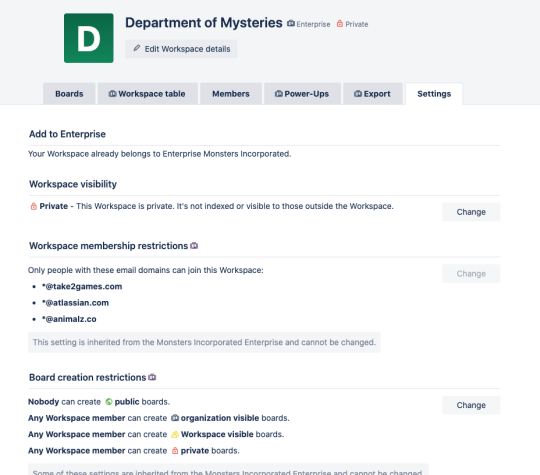
Task: Click 'Only people with these email domains' text
Action: [x=146, y=270]
